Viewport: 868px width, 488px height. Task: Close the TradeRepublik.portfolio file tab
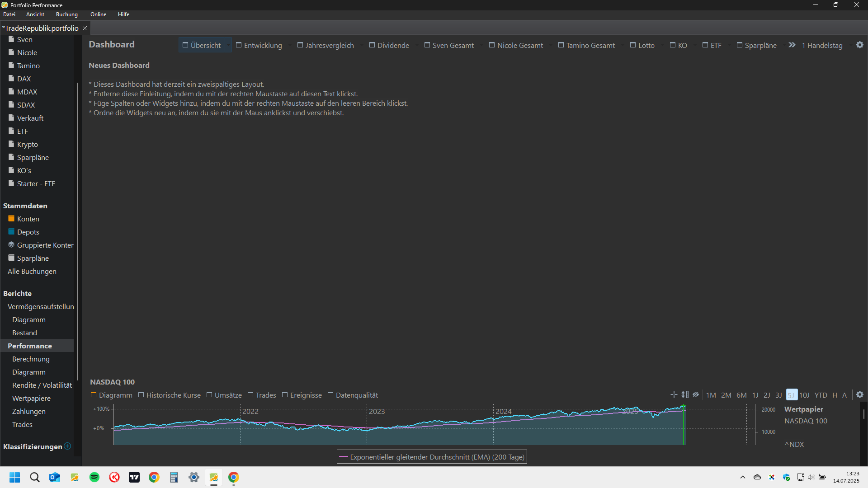tap(85, 28)
